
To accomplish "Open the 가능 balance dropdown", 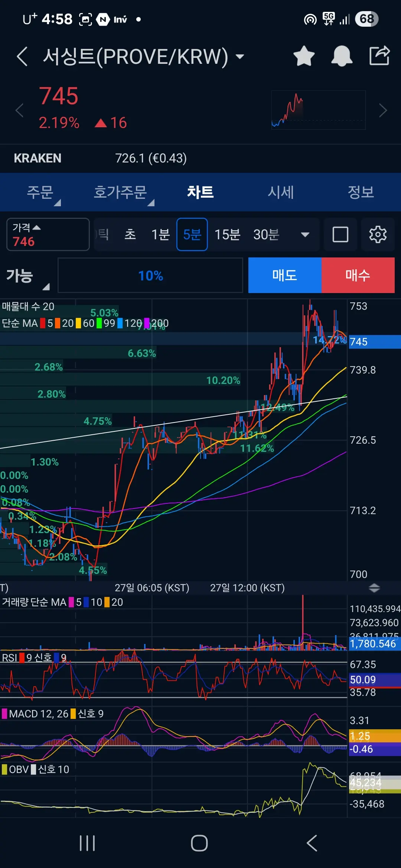I will [28, 276].
